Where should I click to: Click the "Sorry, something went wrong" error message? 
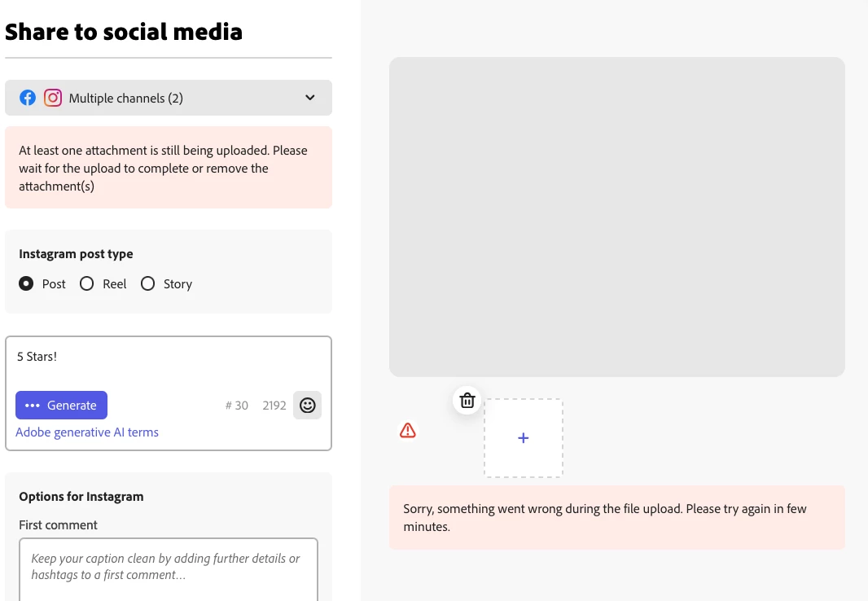pos(616,517)
